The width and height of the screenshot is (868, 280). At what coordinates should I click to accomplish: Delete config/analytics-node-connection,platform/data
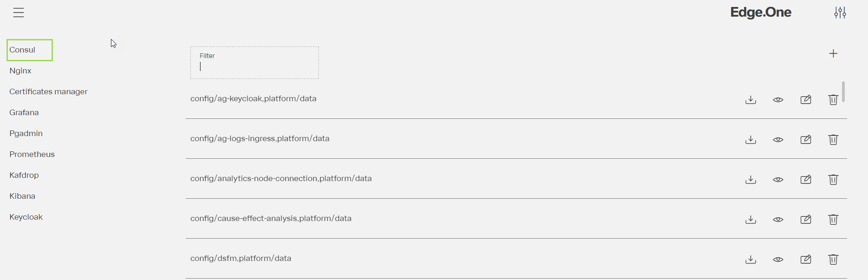pyautogui.click(x=833, y=180)
